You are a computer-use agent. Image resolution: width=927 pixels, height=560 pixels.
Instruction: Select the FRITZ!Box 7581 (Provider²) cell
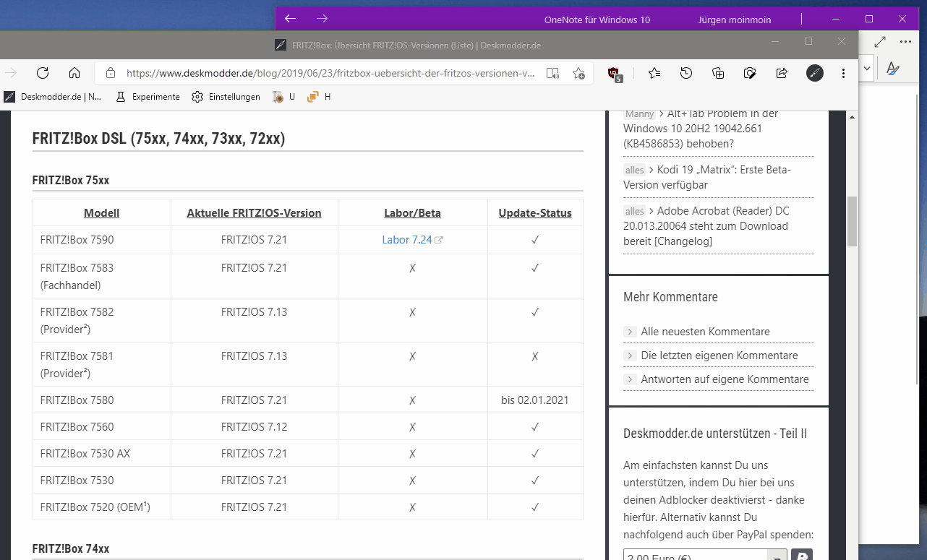click(x=102, y=364)
